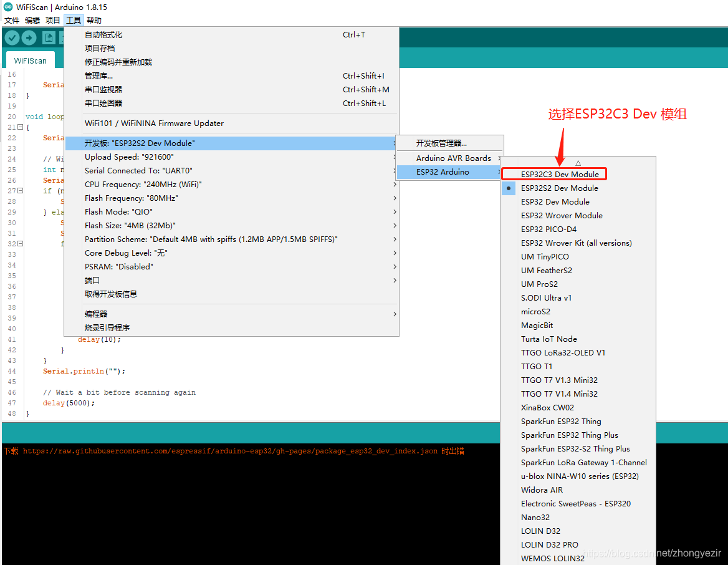728x565 pixels.
Task: Select Widora AIR board
Action: (x=578, y=490)
